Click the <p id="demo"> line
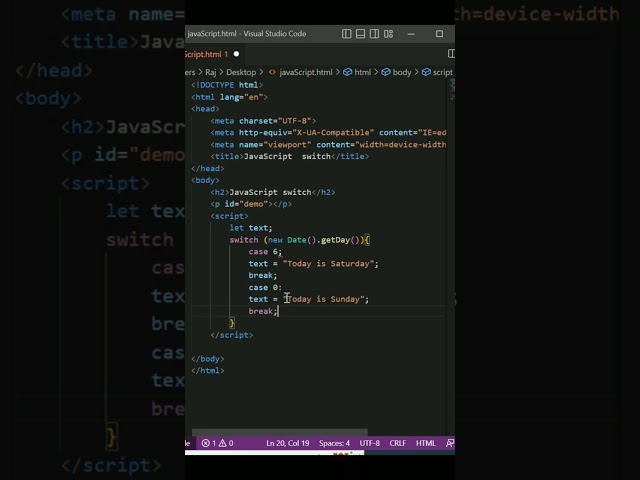This screenshot has height=480, width=640. point(251,204)
